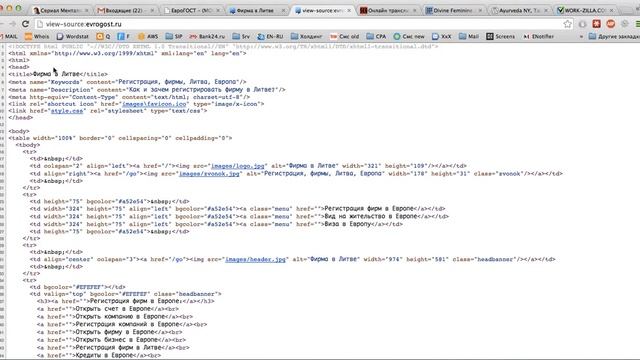Close the Divine Feminine tab
Screen dimensions: 640x360
[x=480, y=10]
